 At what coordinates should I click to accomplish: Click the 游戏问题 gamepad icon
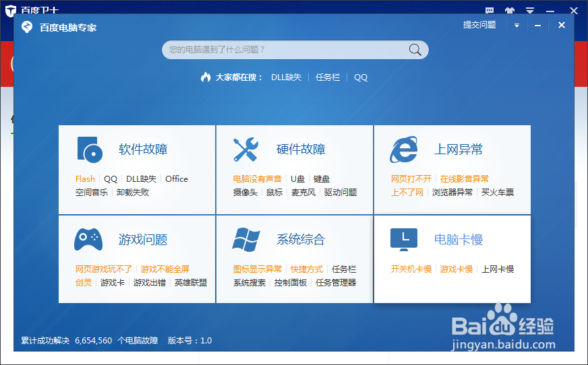88,239
